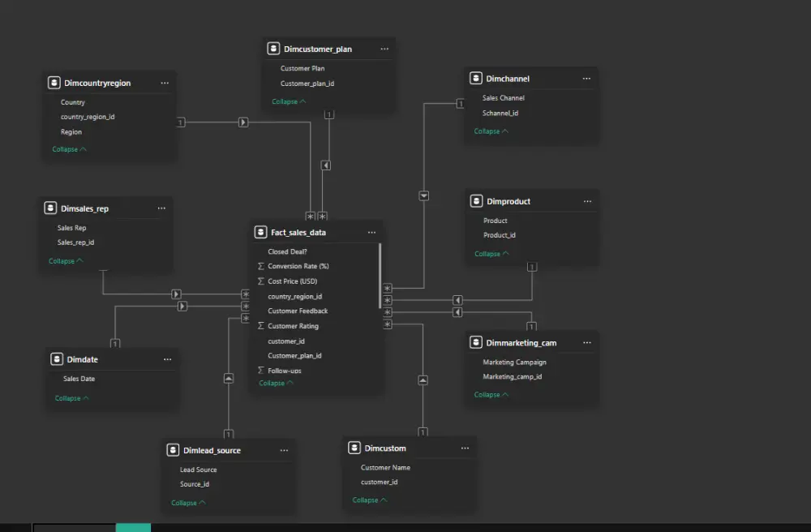
Task: Select the Customer Name field in Dimcustom
Action: [385, 467]
